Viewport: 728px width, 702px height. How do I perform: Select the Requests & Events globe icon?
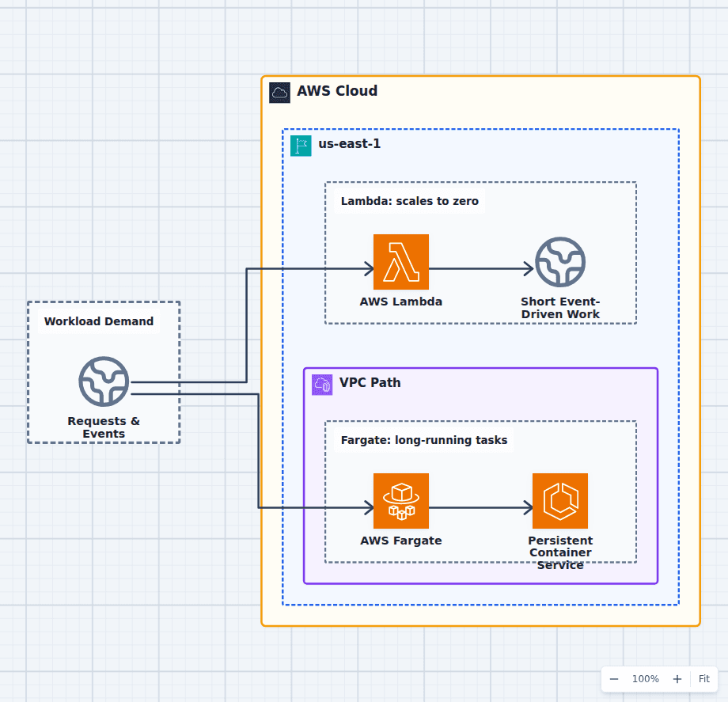point(104,381)
